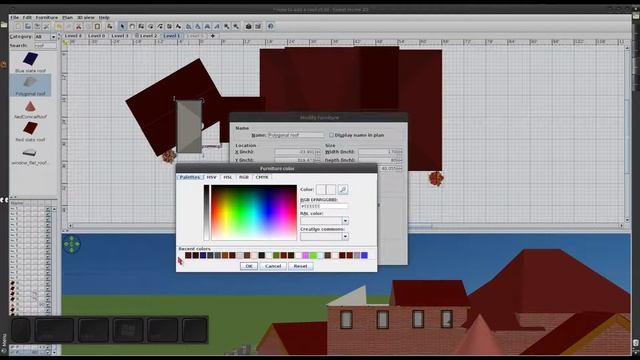Click the Create video icon

coord(258,26)
